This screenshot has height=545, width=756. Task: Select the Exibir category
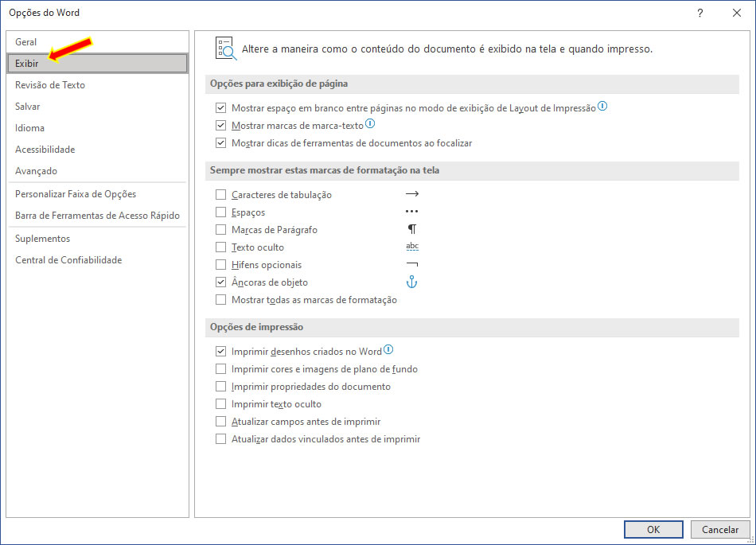point(97,63)
